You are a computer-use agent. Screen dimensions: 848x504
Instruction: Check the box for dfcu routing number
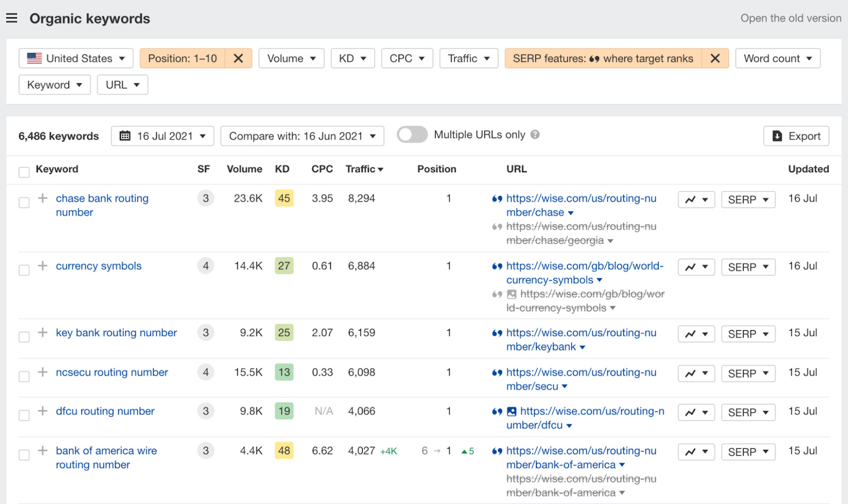click(24, 415)
